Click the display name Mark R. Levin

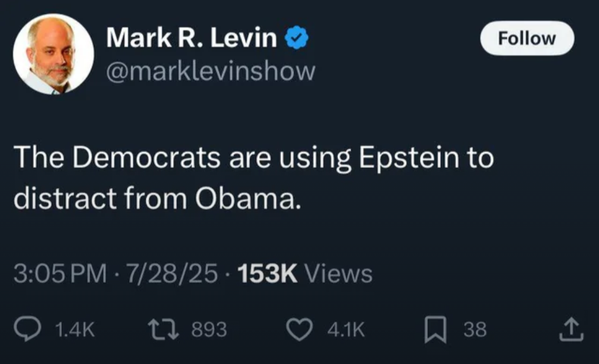[x=191, y=39]
